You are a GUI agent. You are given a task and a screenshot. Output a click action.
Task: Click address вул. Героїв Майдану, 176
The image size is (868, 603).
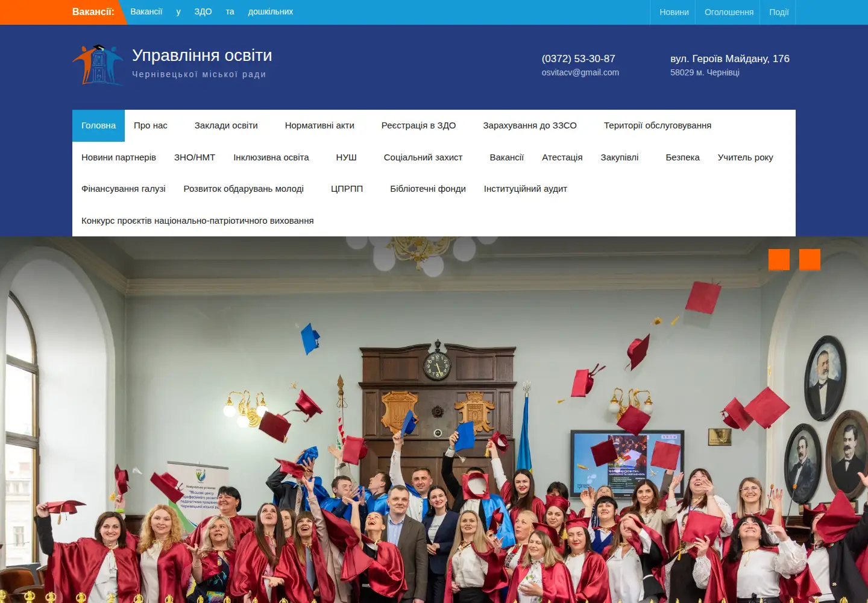(x=730, y=58)
